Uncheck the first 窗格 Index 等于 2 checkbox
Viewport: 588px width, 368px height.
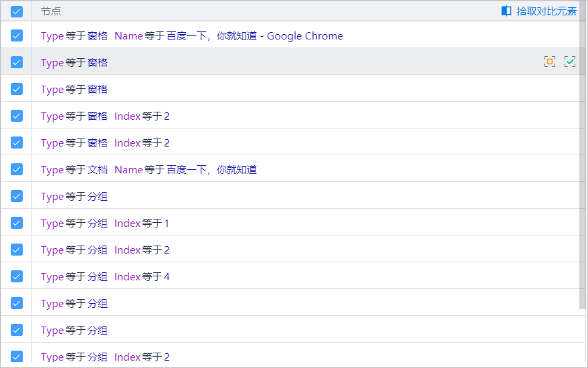point(17,116)
